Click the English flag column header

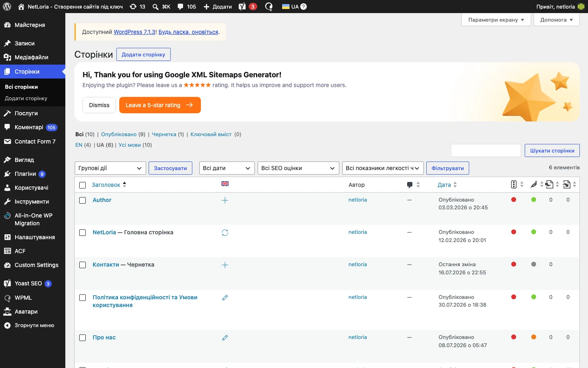click(225, 184)
